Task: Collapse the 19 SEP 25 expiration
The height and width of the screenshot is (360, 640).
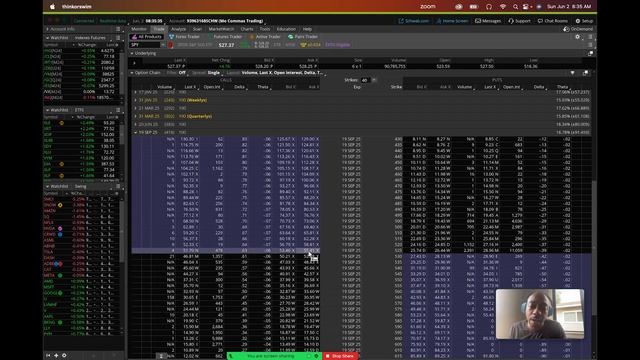Action: [136, 133]
